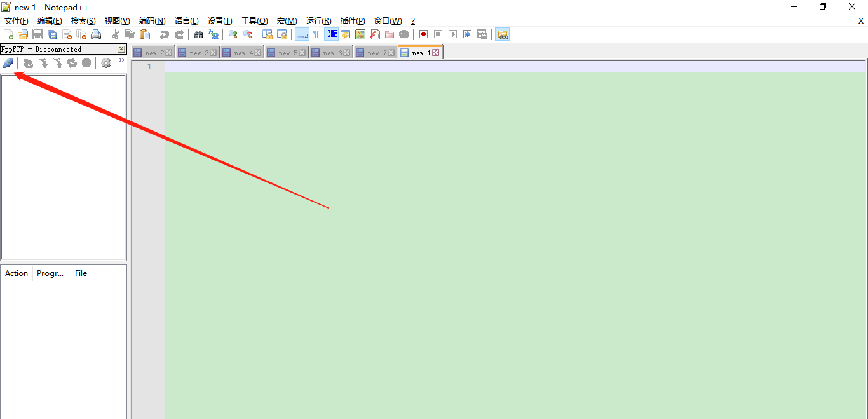Image resolution: width=868 pixels, height=419 pixels.
Task: Click the NppFTP abort operation icon
Action: tap(86, 63)
